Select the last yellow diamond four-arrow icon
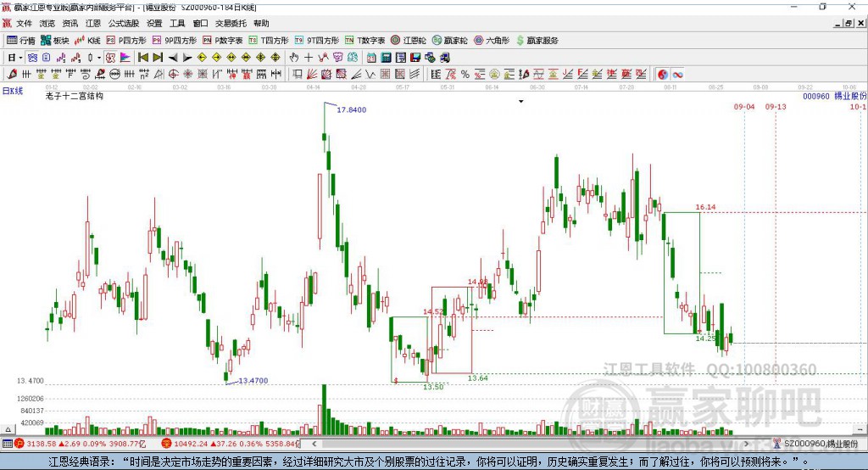This screenshot has height=470, width=868. pyautogui.click(x=275, y=57)
